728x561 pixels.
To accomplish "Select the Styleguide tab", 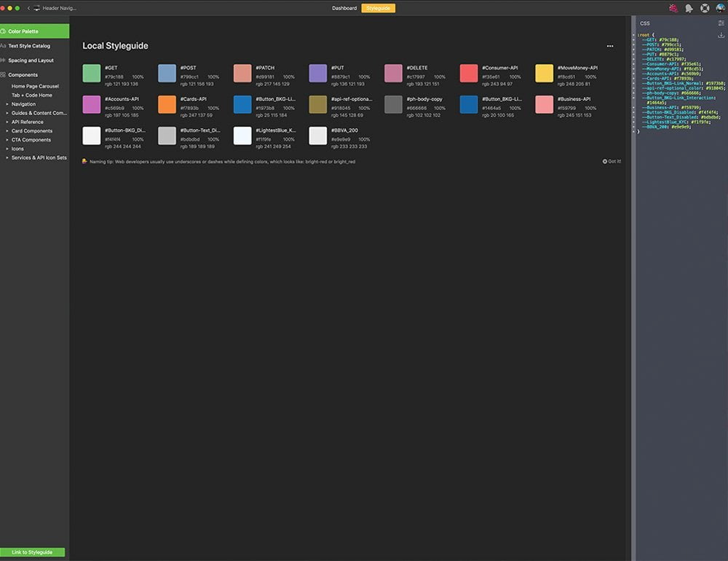I will [378, 8].
